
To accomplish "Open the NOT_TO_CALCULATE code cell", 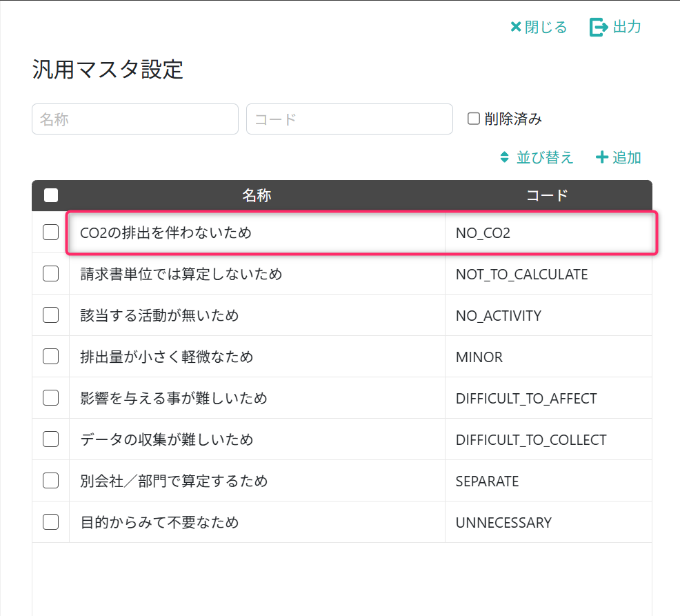I will [x=521, y=275].
